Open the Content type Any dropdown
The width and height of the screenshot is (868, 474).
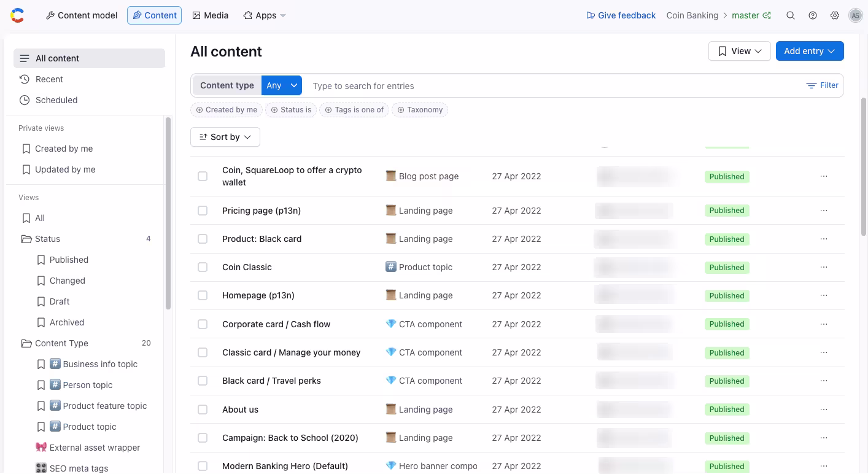coord(282,85)
